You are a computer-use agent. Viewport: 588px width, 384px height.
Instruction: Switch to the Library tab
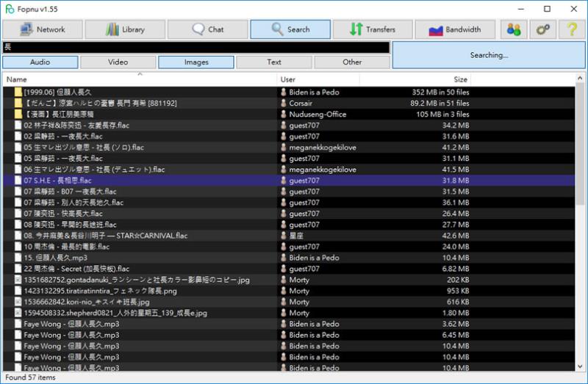pyautogui.click(x=125, y=29)
